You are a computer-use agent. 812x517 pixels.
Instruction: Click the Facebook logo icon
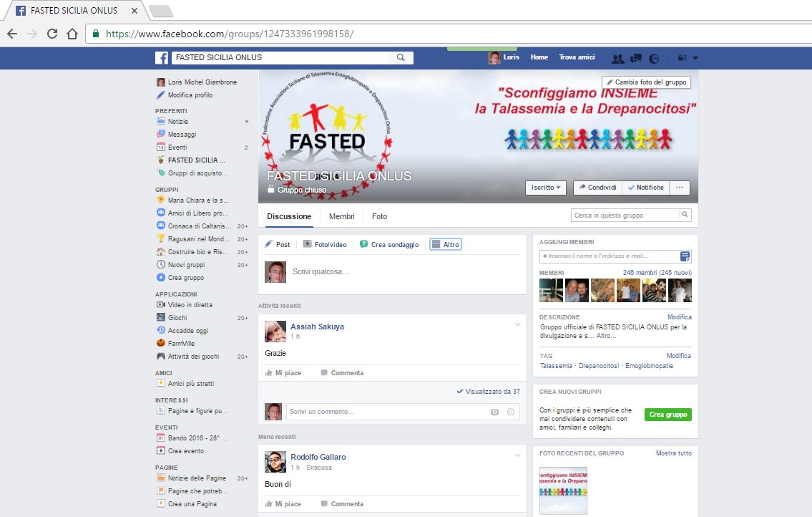(x=162, y=57)
